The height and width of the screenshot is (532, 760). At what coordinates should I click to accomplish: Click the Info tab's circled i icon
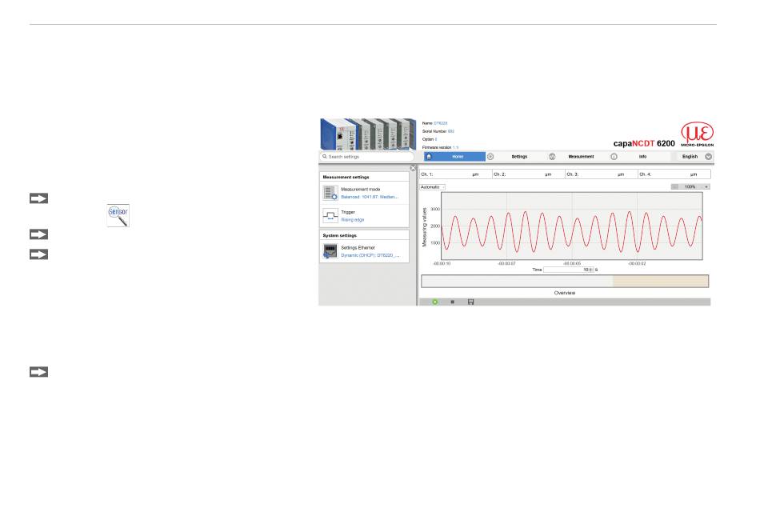click(614, 157)
